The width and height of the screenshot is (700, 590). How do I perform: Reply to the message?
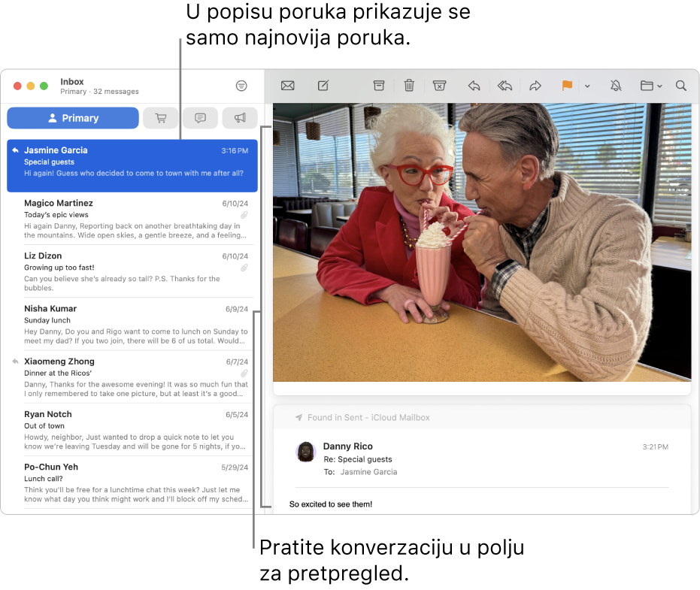pyautogui.click(x=474, y=86)
